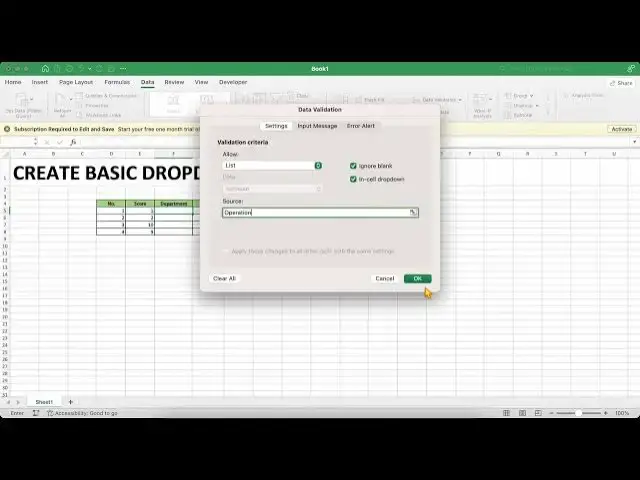Screen dimensions: 640x480
Task: Click column header U
Action: [614, 154]
